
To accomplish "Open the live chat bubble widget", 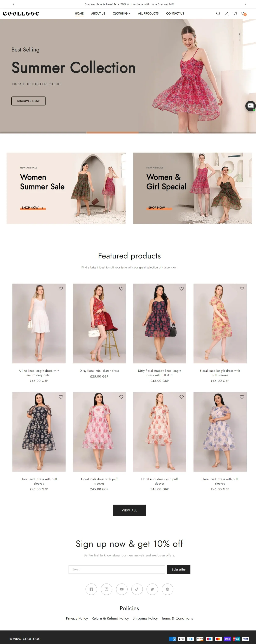I will point(250,106).
